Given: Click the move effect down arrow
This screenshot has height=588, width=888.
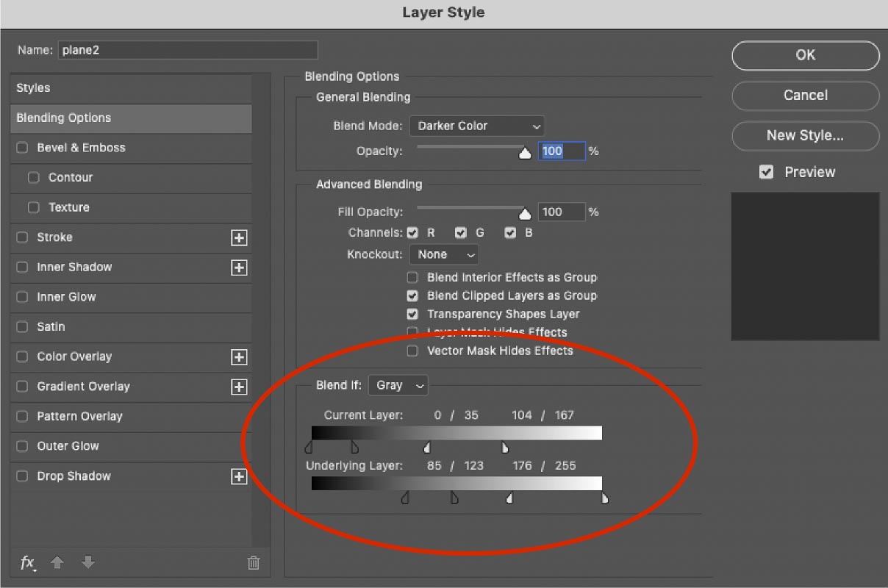Looking at the screenshot, I should click(88, 563).
